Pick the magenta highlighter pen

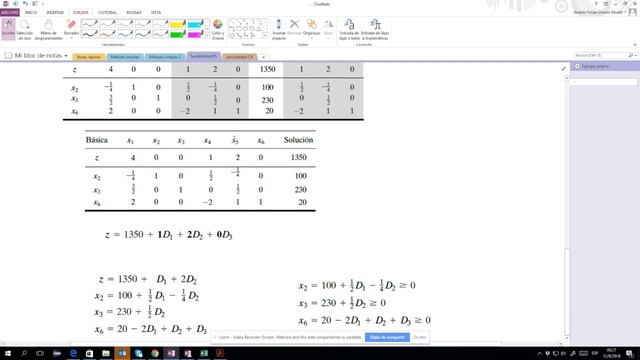click(195, 34)
